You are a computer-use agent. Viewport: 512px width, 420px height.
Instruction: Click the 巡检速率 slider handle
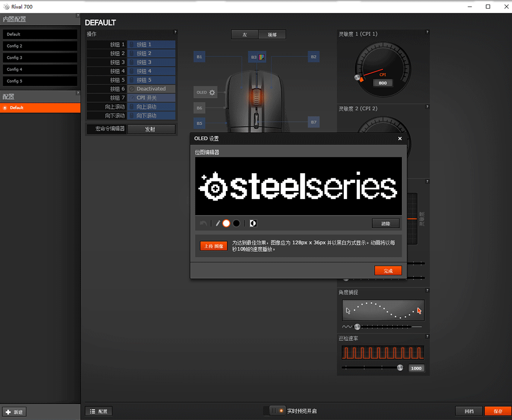[x=400, y=368]
